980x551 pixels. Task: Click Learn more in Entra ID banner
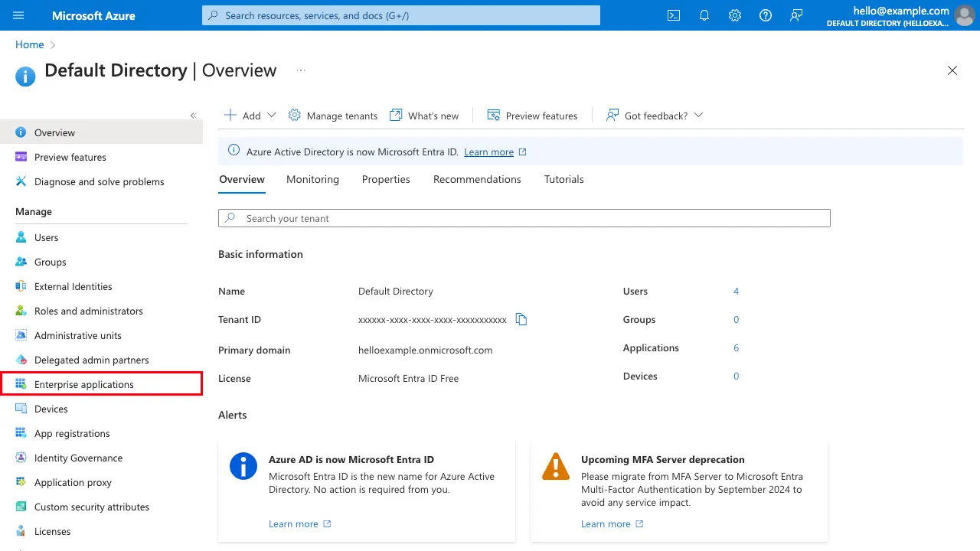coord(495,152)
